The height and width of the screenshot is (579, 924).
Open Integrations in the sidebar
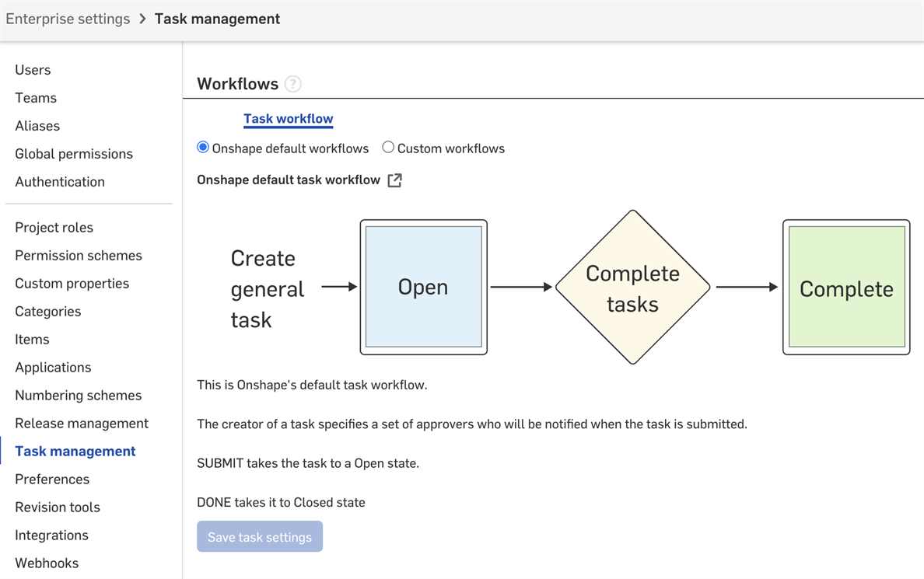(x=52, y=535)
